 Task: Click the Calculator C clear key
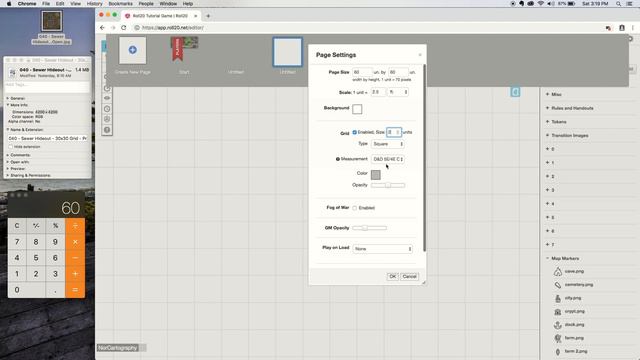(17, 226)
